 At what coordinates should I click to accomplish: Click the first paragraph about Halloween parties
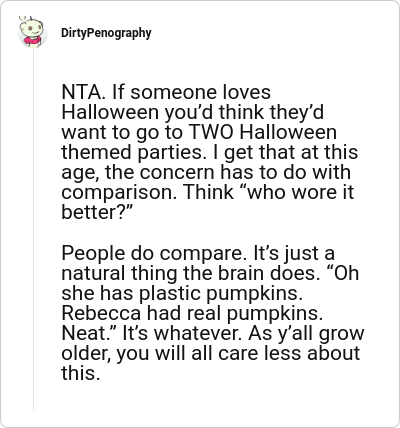(210, 152)
